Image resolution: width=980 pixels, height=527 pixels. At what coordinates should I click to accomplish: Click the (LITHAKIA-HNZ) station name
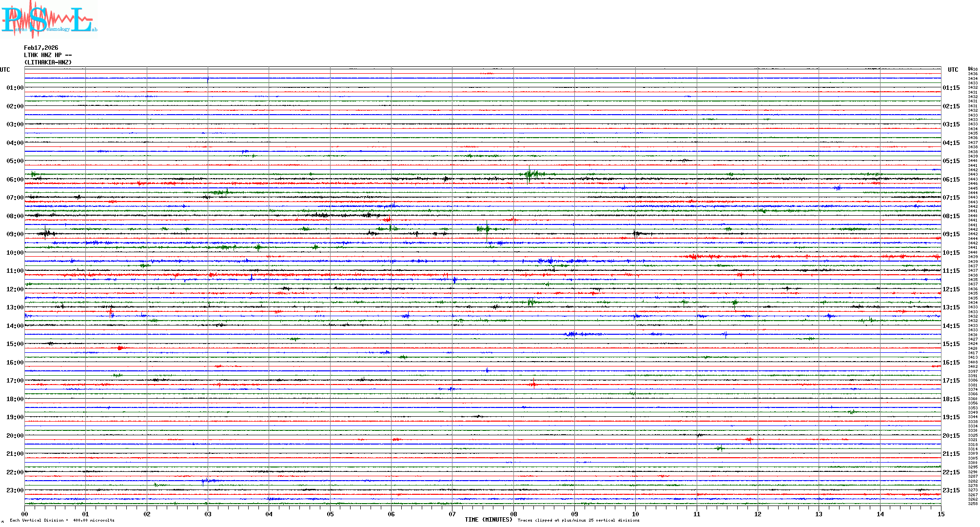pyautogui.click(x=48, y=62)
